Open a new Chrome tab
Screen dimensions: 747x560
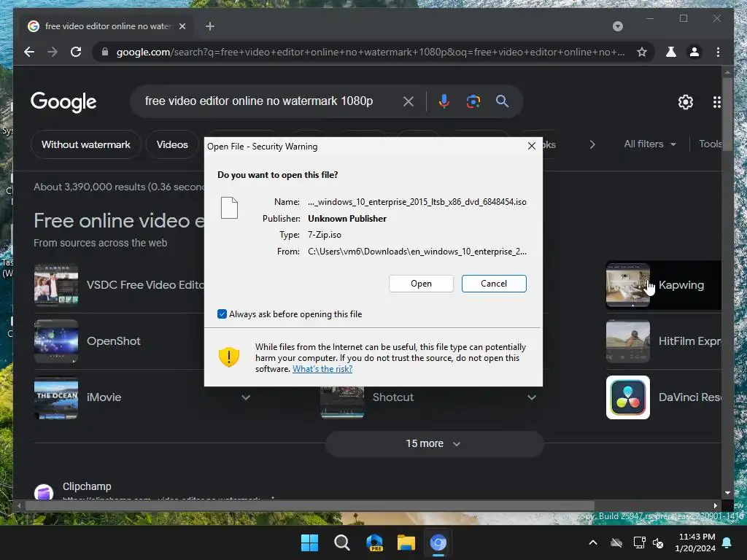pos(209,26)
